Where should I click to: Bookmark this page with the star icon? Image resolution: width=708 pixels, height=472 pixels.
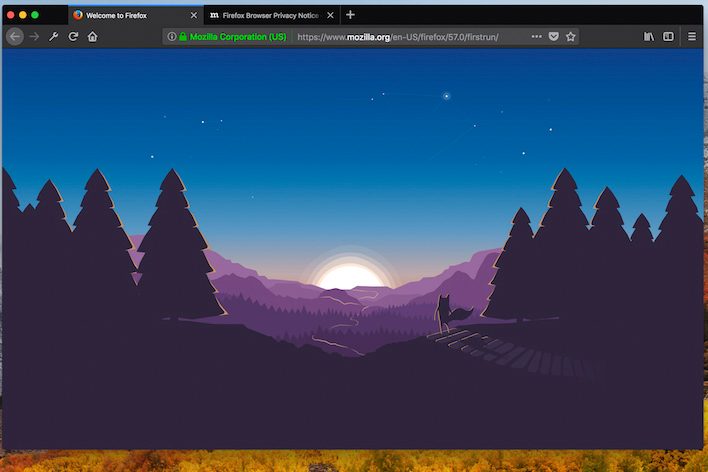(571, 37)
